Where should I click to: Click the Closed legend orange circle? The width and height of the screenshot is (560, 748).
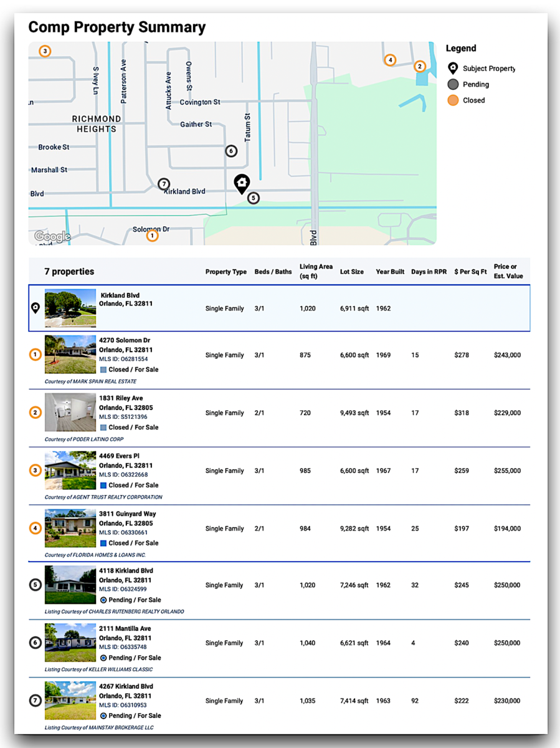point(453,100)
